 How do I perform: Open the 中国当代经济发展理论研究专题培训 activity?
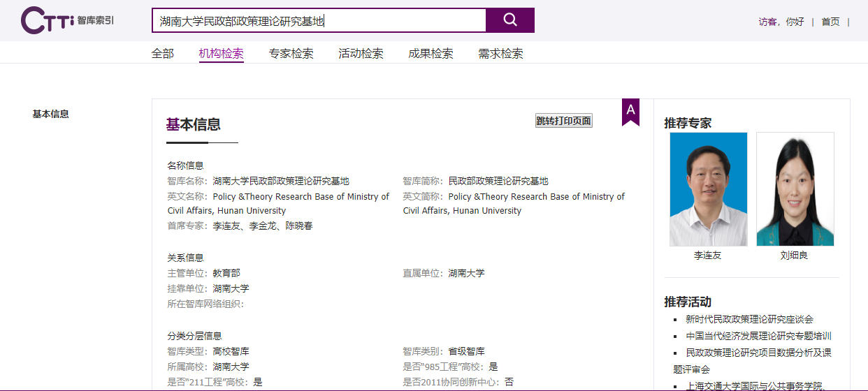758,336
